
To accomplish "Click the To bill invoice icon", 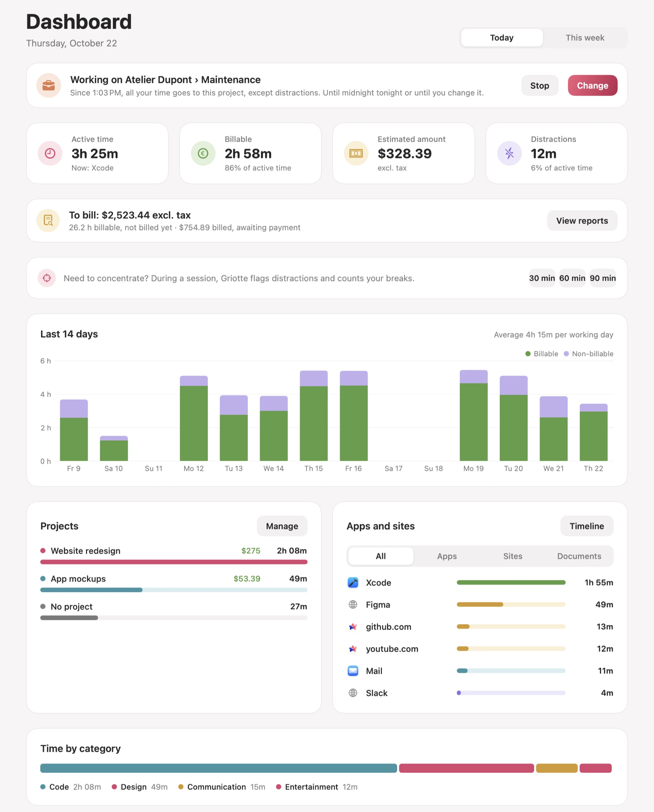I will (x=48, y=220).
